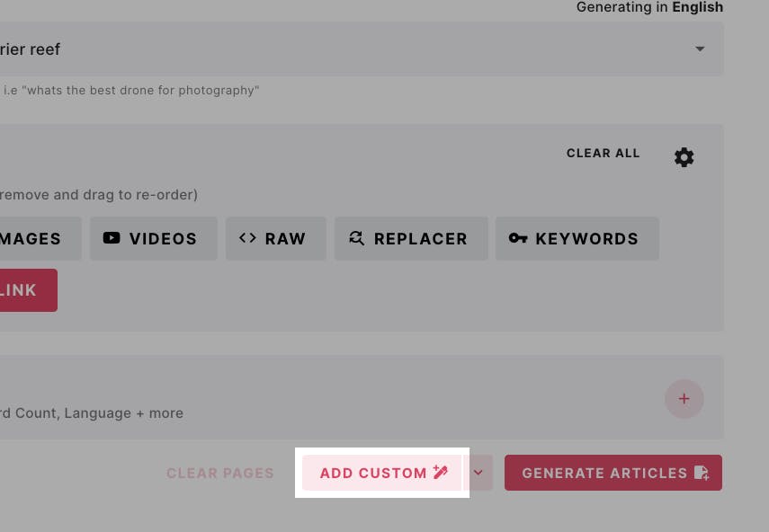Click the magic wand icon on Add Custom
769x532 pixels.
tap(441, 472)
